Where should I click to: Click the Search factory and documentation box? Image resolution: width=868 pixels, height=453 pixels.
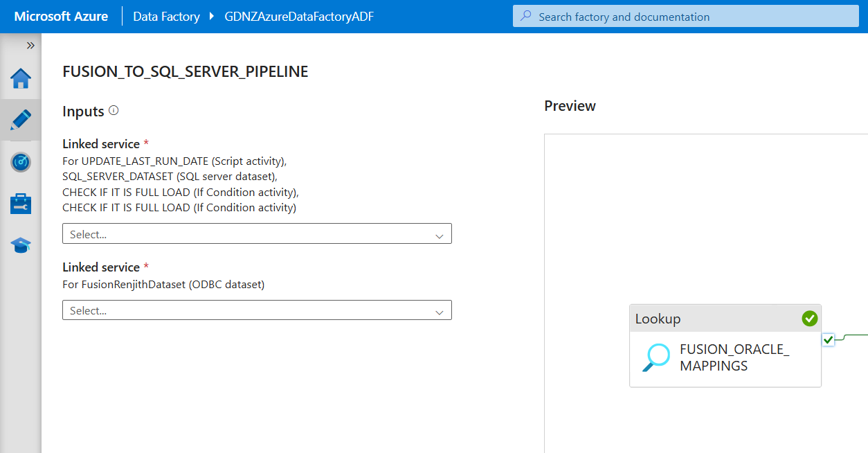pos(685,17)
